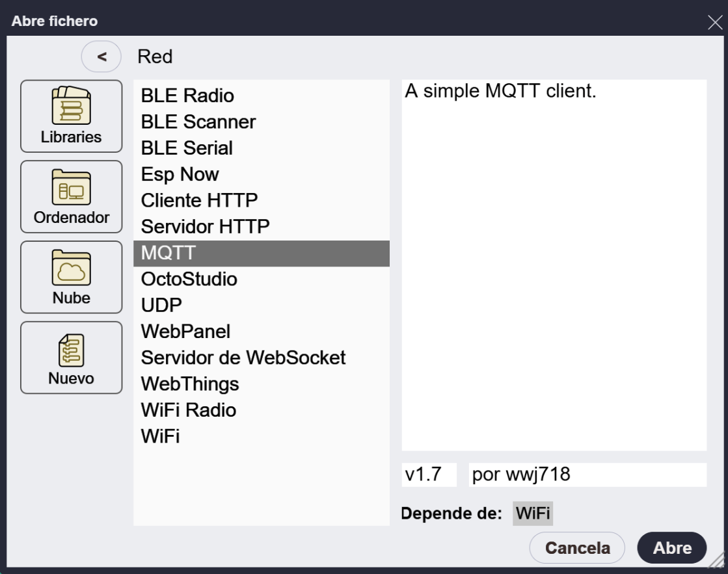This screenshot has width=728, height=574.
Task: Select Esp Now library
Action: coord(262,174)
